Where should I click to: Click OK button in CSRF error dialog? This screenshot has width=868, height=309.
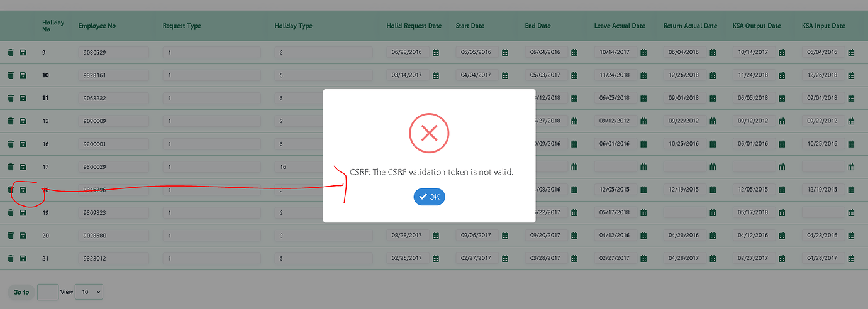tap(429, 197)
